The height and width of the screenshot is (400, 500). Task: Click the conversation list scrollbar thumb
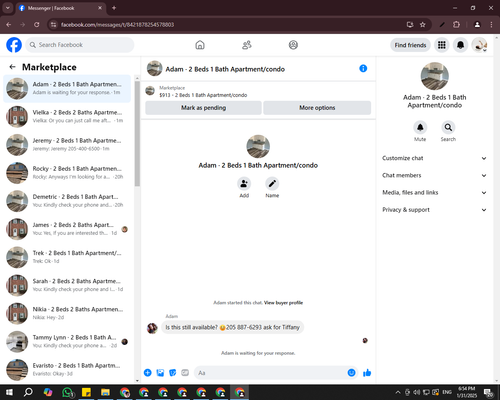(x=137, y=133)
